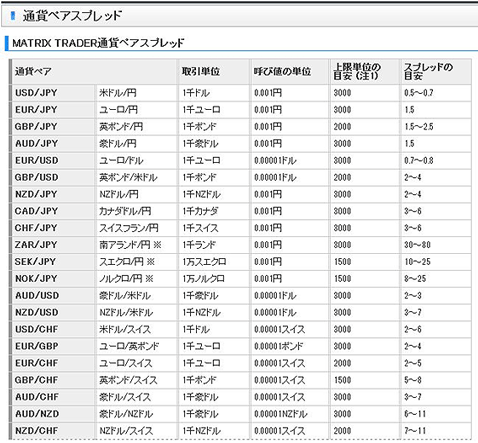Image resolution: width=478 pixels, height=443 pixels.
Task: Select the ZAR/JPY cell
Action: coord(53,245)
